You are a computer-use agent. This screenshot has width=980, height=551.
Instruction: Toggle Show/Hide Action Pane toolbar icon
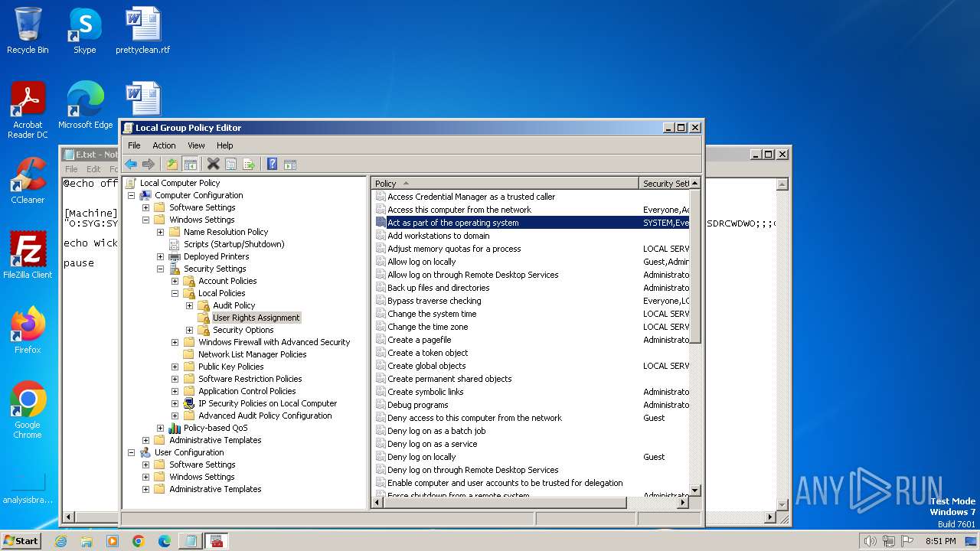pyautogui.click(x=289, y=164)
